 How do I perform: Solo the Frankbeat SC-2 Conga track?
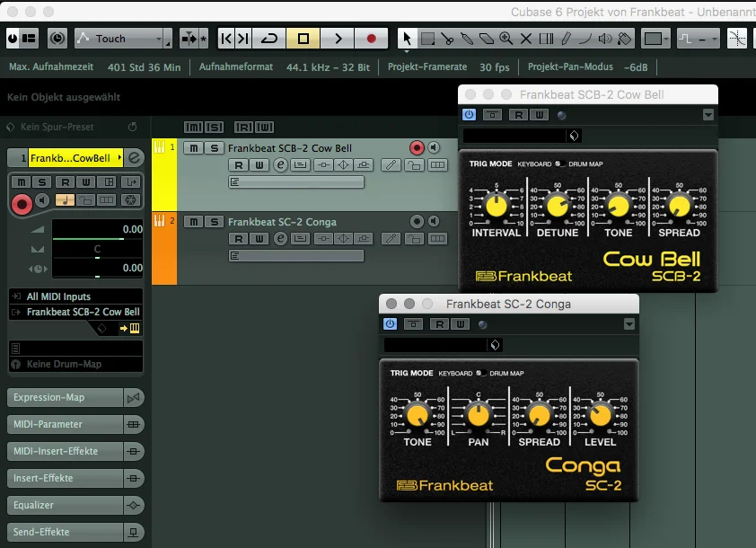tap(215, 222)
